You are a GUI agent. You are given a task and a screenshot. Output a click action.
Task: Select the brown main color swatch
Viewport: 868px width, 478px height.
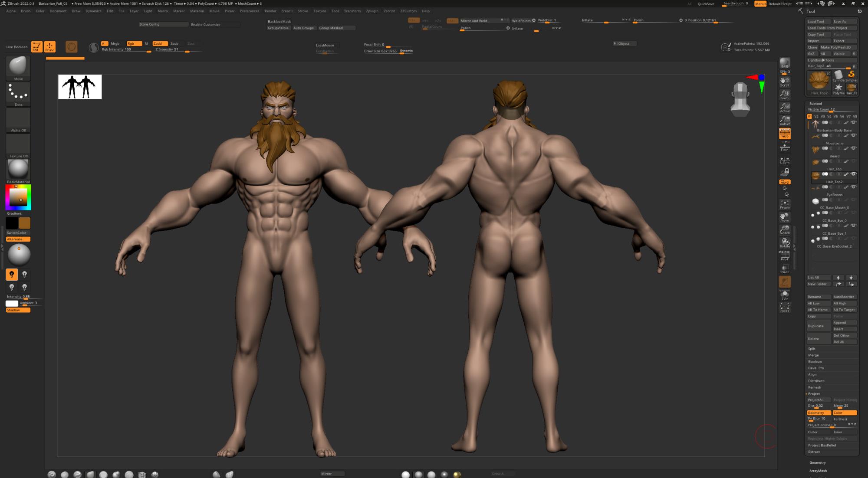25,223
